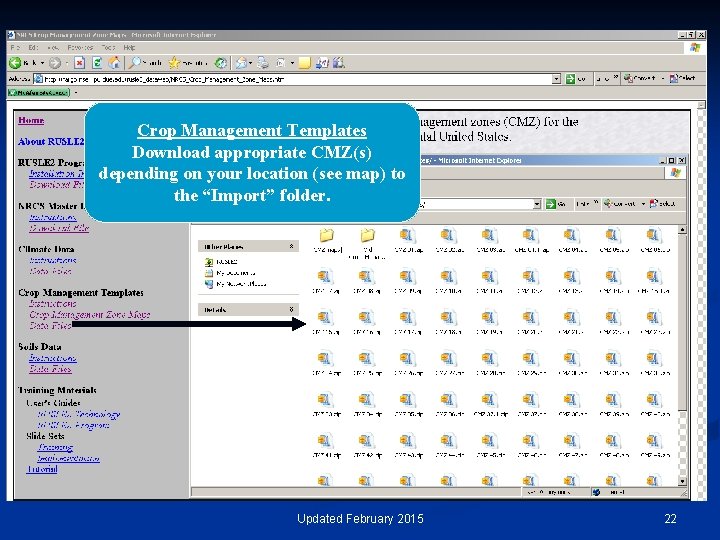Click Convert button in inner Explorer window
Image resolution: width=720 pixels, height=540 pixels.
(619, 203)
